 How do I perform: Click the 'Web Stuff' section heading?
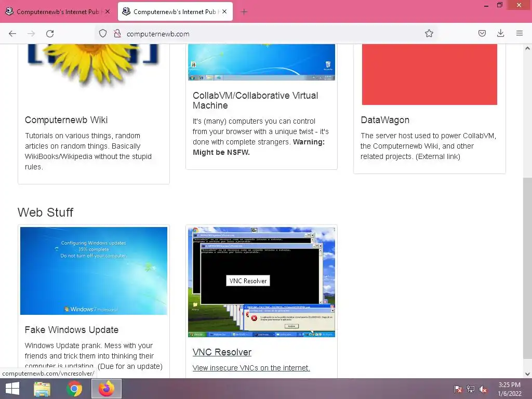click(46, 212)
